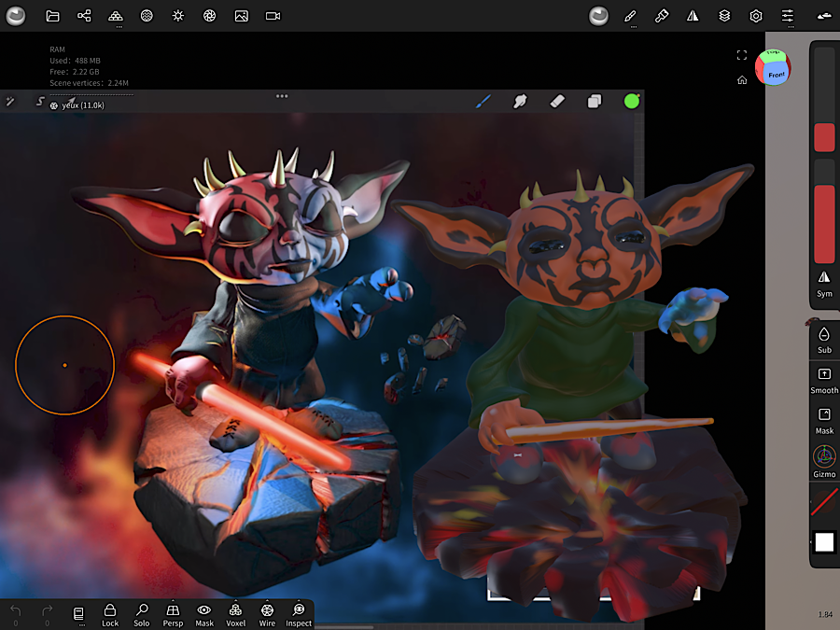The height and width of the screenshot is (630, 840).
Task: Select the smudge finger tool
Action: (520, 101)
